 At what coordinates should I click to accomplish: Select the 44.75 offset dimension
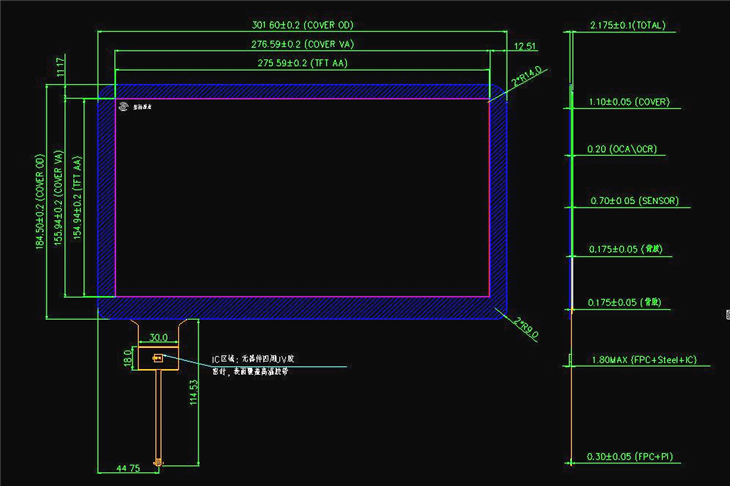tap(128, 468)
